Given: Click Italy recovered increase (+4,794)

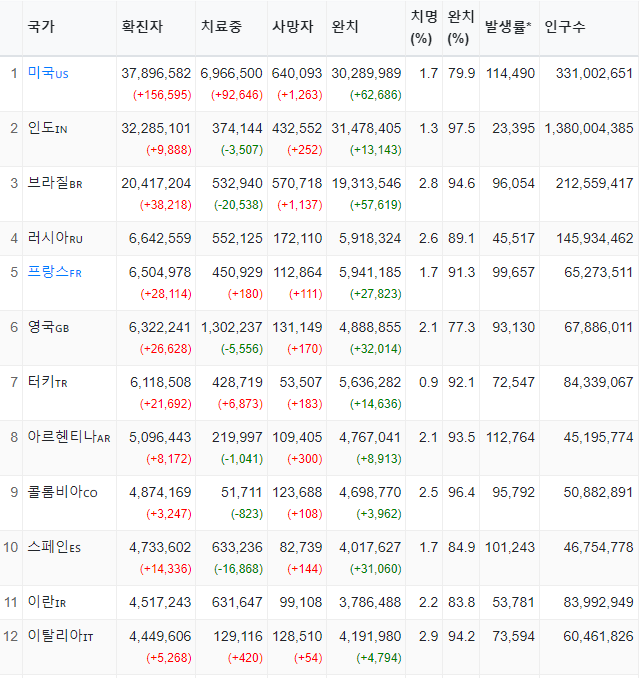Looking at the screenshot, I should click(x=379, y=657).
